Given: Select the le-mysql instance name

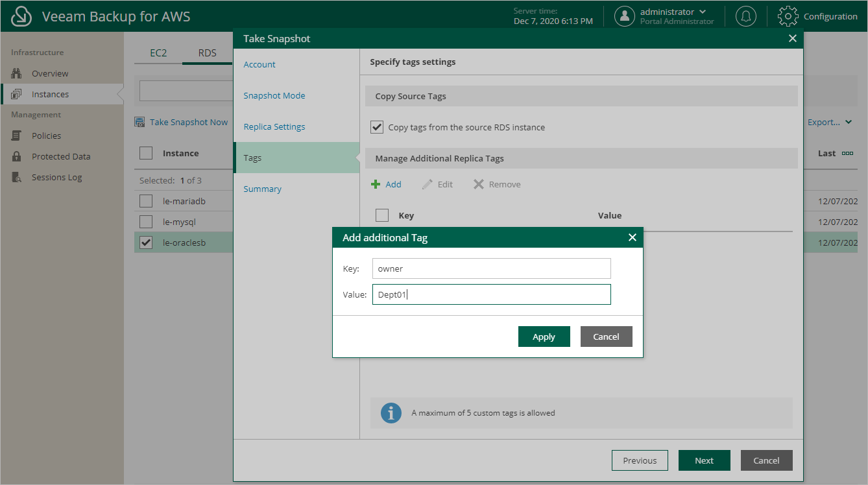Looking at the screenshot, I should tap(179, 222).
